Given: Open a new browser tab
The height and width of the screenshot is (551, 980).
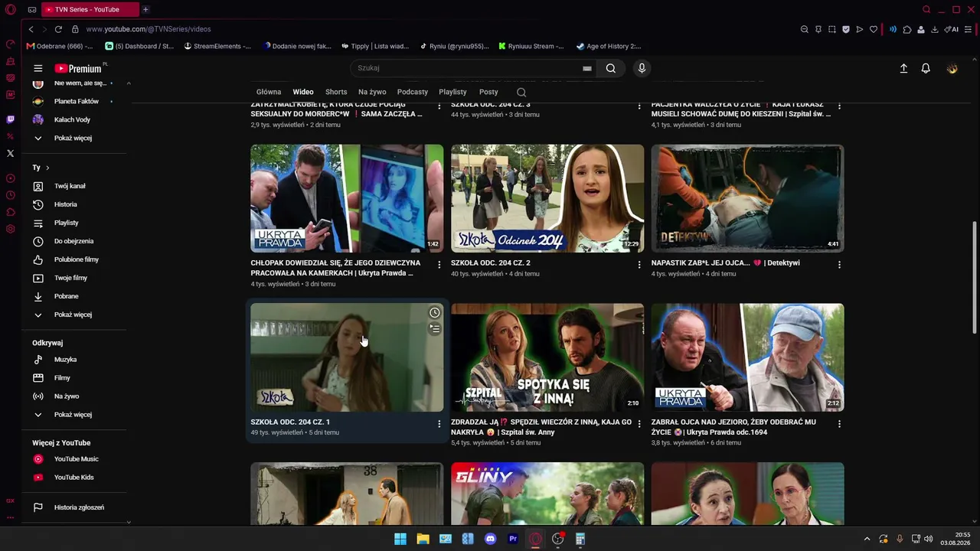Looking at the screenshot, I should [x=145, y=9].
